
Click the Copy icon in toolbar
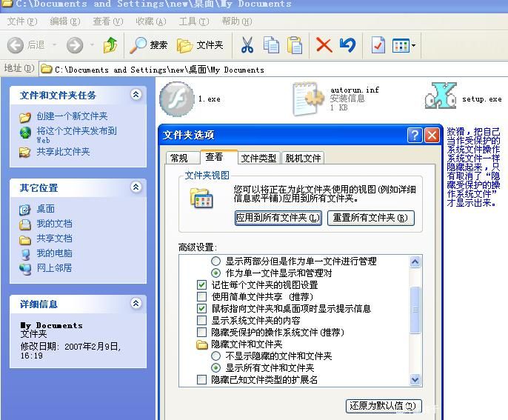point(271,45)
